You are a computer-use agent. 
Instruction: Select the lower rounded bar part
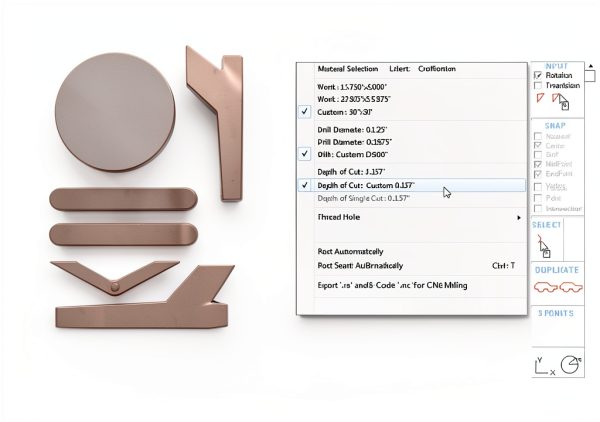(x=123, y=234)
